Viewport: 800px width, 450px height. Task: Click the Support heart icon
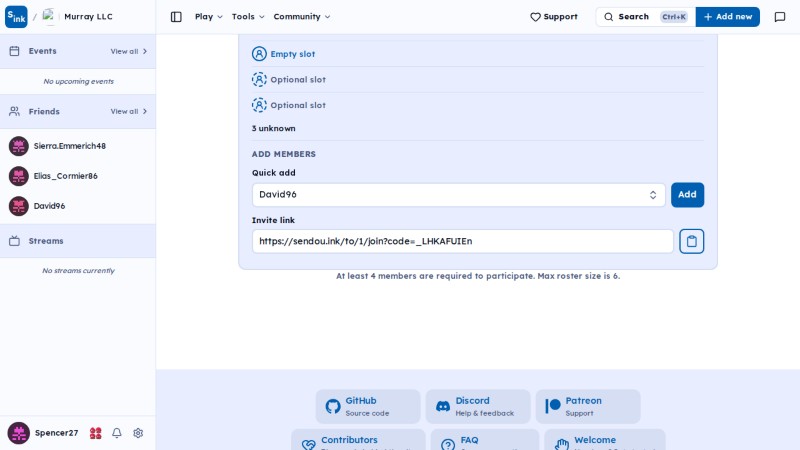coord(535,17)
